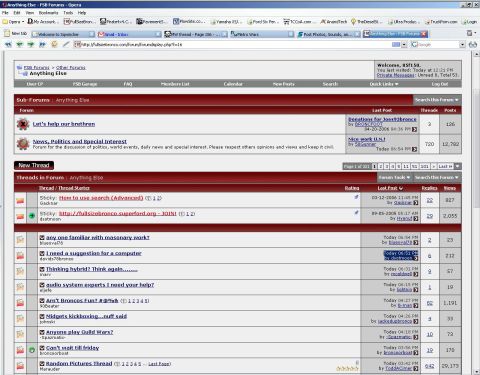Open any one familiar with masonary work thread
This screenshot has height=375, width=480.
(x=98, y=237)
